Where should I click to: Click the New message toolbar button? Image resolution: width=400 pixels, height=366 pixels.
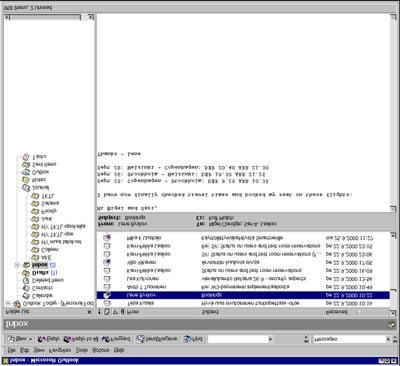coord(17,339)
